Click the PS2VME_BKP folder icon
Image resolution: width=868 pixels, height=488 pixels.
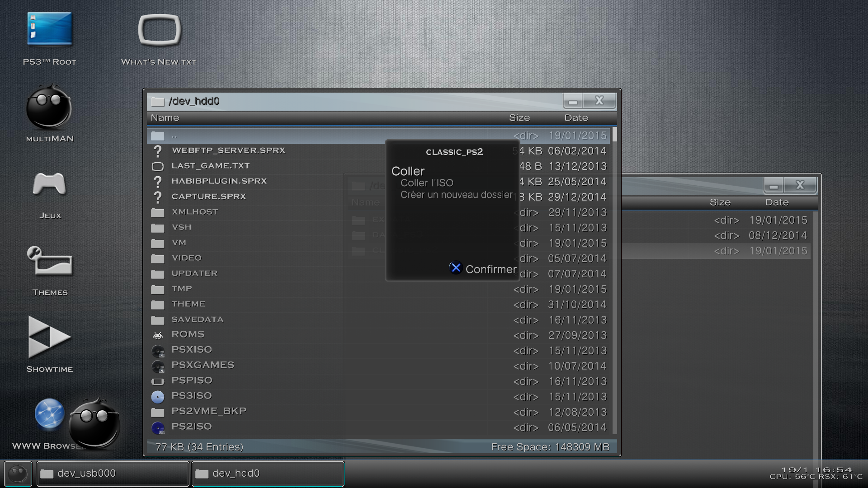pos(157,412)
